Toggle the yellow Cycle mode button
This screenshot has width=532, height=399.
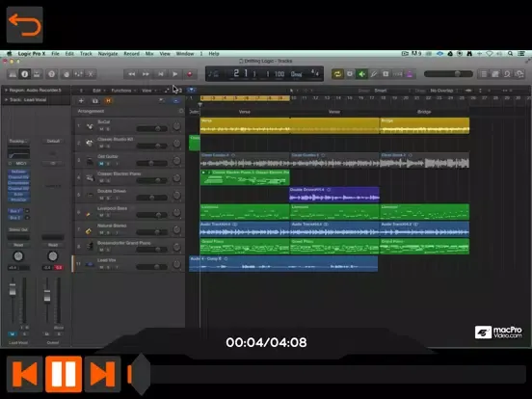(337, 74)
